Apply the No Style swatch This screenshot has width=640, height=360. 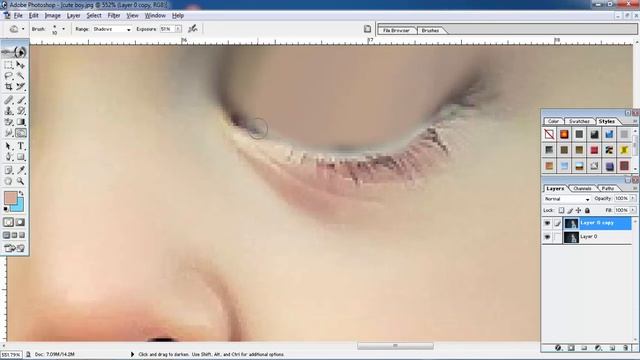549,134
